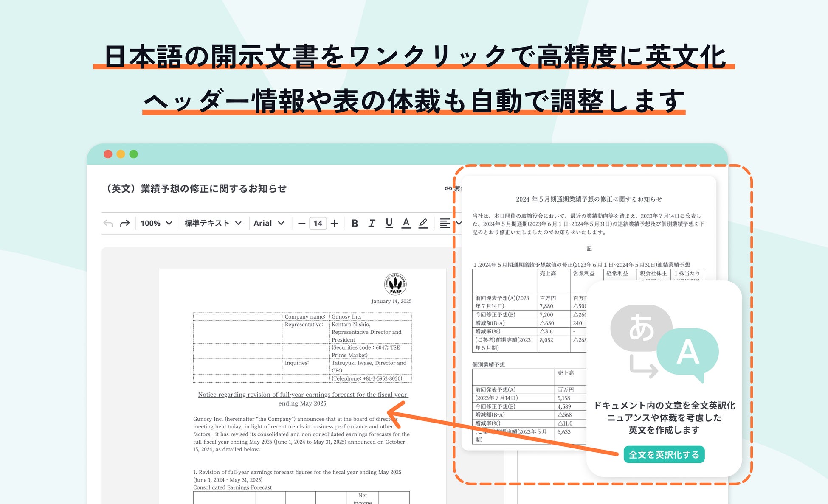The image size is (828, 504).
Task: Click the text alignment icon
Action: (445, 223)
